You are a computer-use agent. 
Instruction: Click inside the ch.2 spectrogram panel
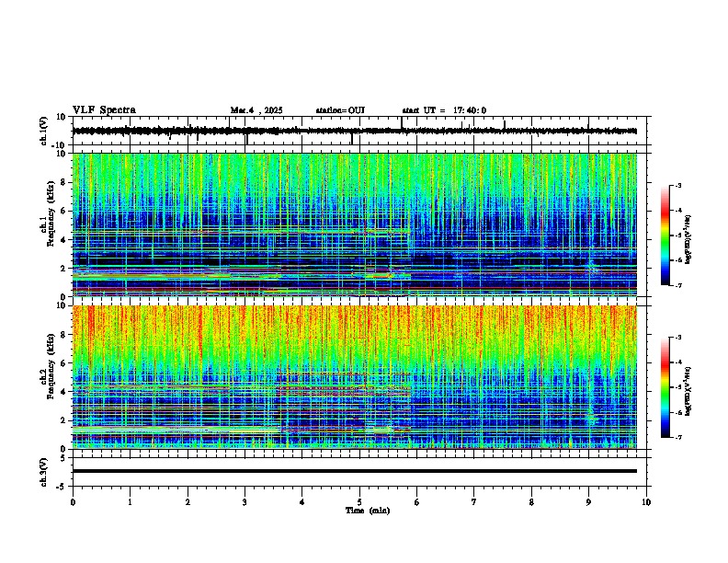[354, 377]
